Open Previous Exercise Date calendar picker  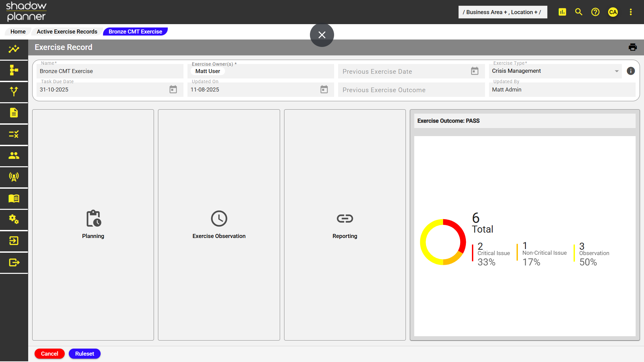[x=475, y=71]
